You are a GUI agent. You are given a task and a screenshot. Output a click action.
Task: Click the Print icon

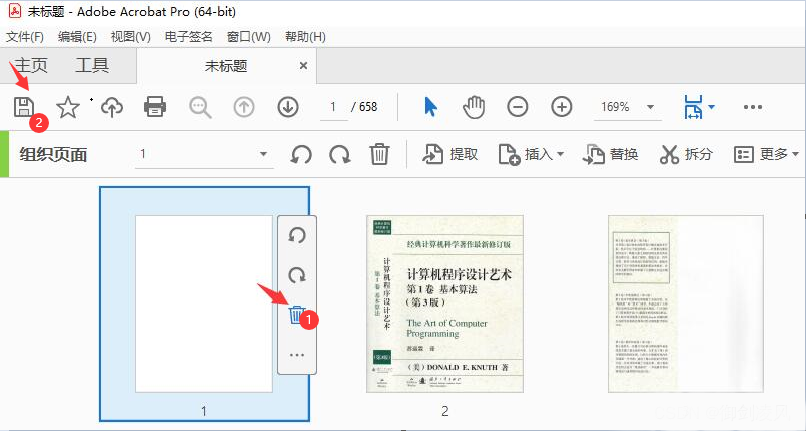point(155,107)
